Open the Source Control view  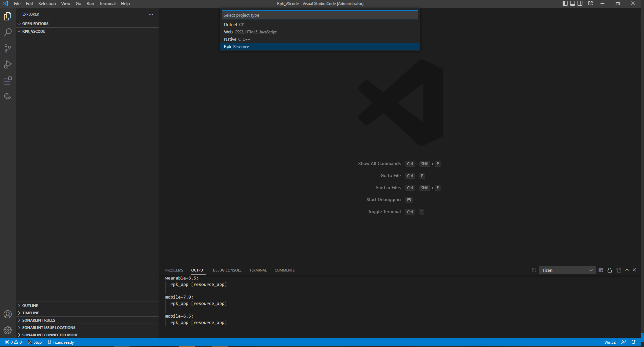click(8, 48)
